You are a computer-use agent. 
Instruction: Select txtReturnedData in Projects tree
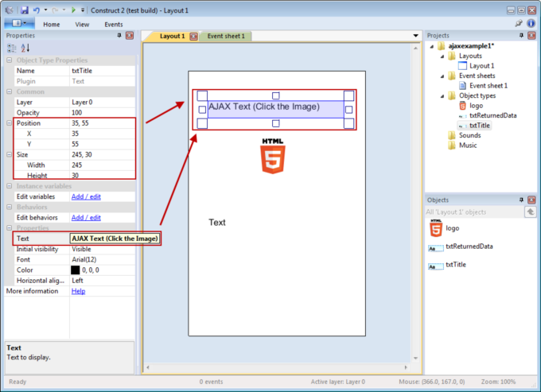click(493, 115)
